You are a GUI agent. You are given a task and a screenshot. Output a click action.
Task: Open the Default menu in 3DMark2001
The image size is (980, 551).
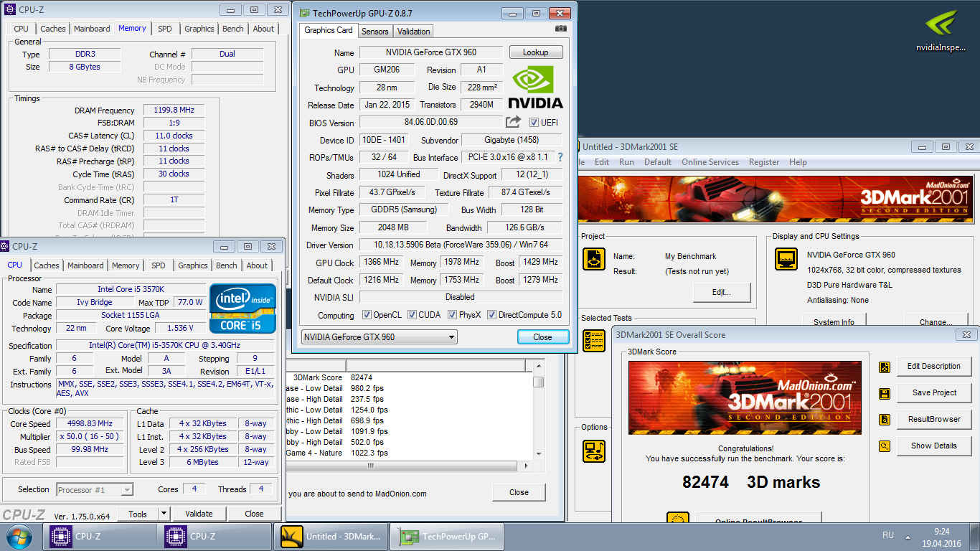(x=658, y=162)
